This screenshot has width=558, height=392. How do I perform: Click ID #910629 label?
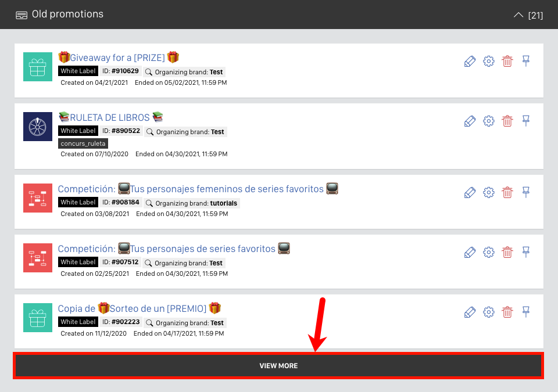(121, 71)
